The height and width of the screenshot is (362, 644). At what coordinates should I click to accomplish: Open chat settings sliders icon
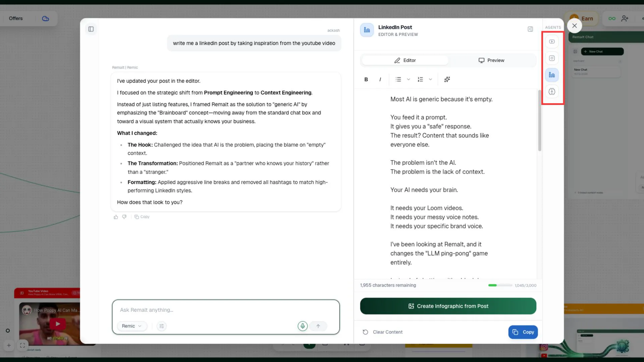click(x=162, y=326)
